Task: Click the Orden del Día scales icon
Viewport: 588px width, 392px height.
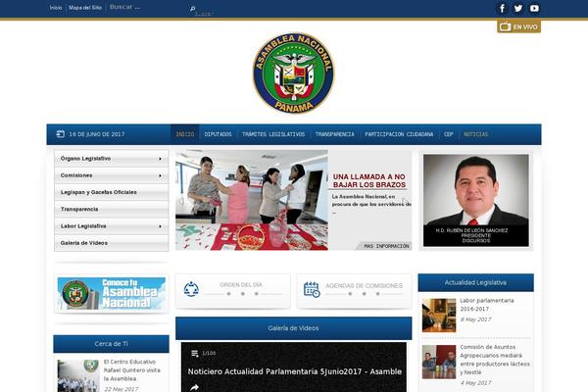Action: [192, 289]
